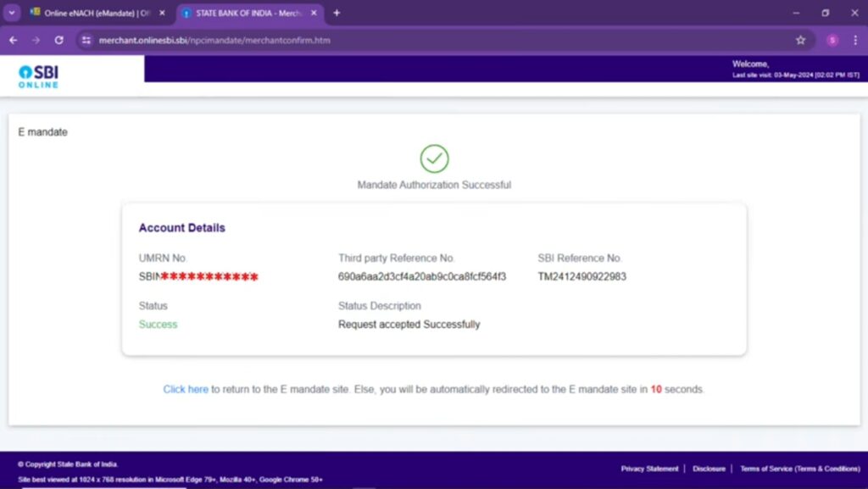Bookmark this page with star icon
Screen dimensions: 868x489
(800, 40)
